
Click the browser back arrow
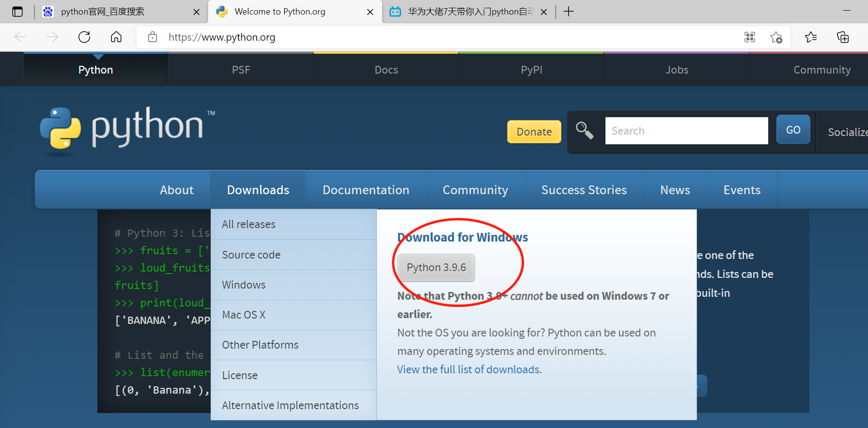click(20, 37)
